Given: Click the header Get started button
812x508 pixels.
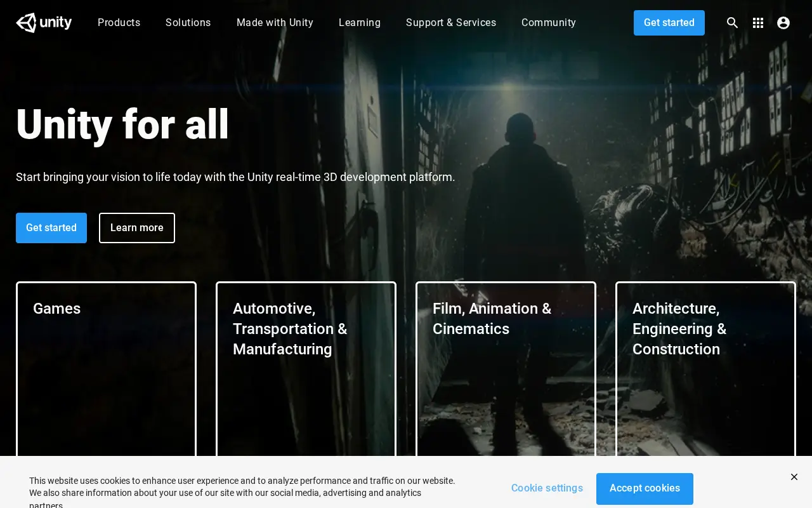Looking at the screenshot, I should pyautogui.click(x=669, y=23).
